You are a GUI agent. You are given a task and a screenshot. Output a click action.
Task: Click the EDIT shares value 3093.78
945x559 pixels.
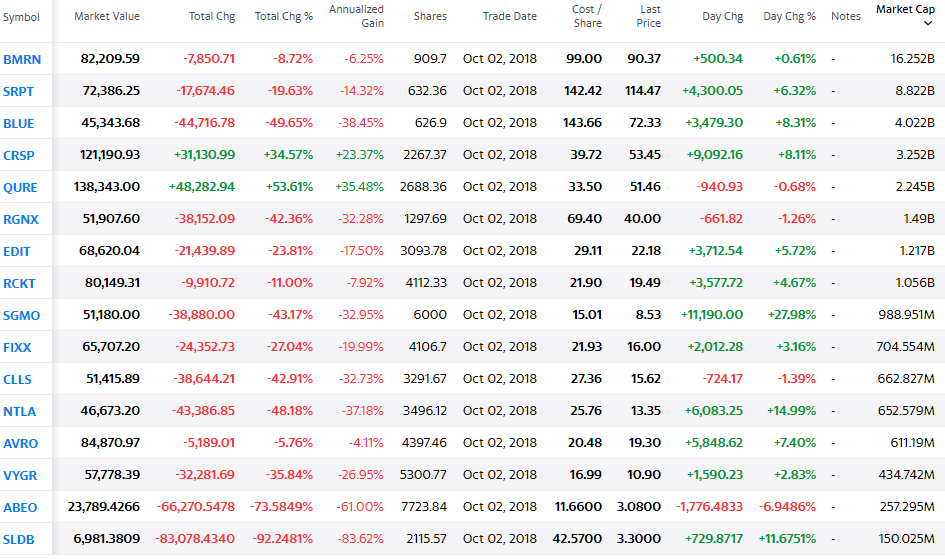pyautogui.click(x=423, y=251)
